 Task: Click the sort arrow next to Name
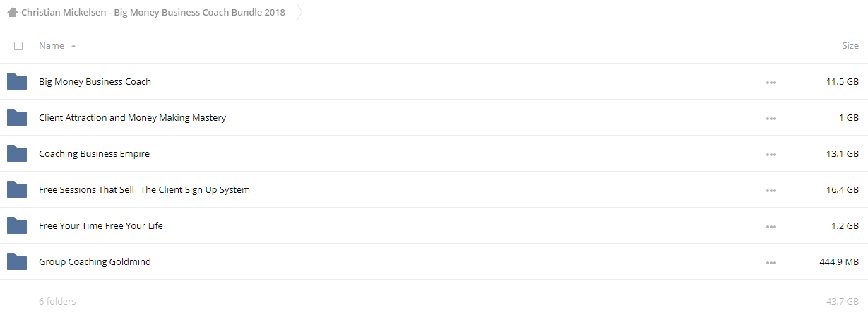coord(73,46)
